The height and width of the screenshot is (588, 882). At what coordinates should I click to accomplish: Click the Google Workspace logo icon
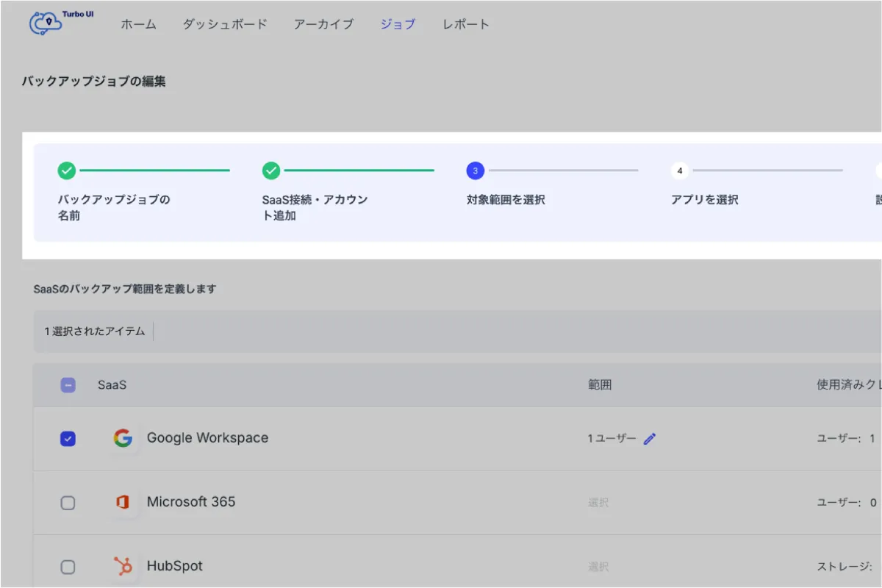[x=123, y=438]
